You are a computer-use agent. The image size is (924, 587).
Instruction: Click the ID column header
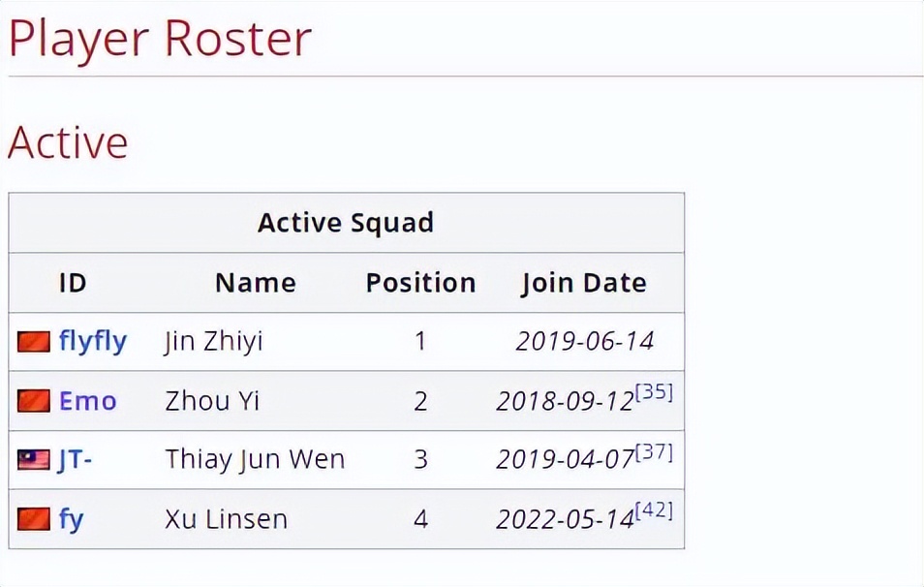click(x=73, y=283)
